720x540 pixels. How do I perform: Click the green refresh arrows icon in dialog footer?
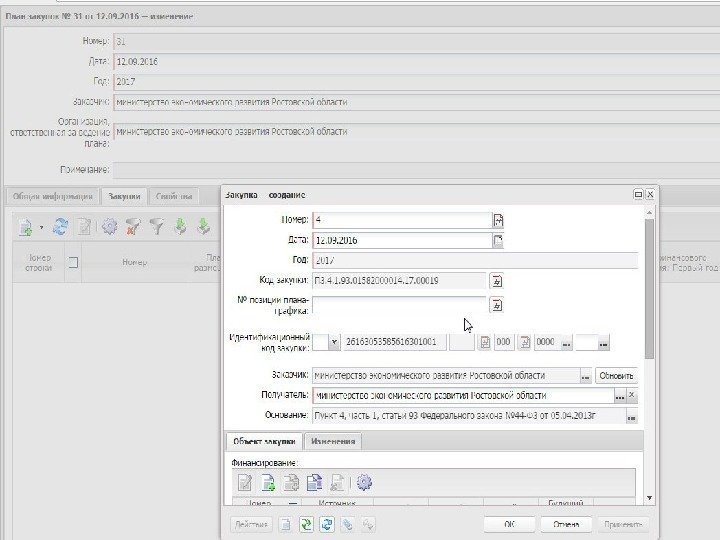[x=306, y=524]
